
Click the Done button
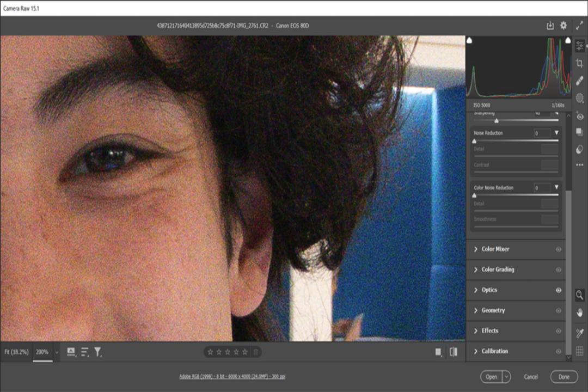(564, 377)
